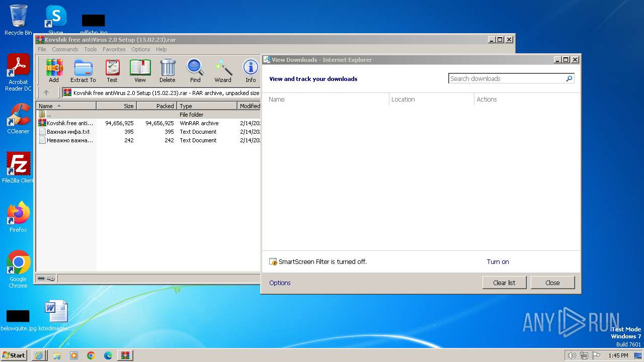Select Kovshik free anti... archive row
Viewport: 644px width, 362px height.
pyautogui.click(x=148, y=123)
